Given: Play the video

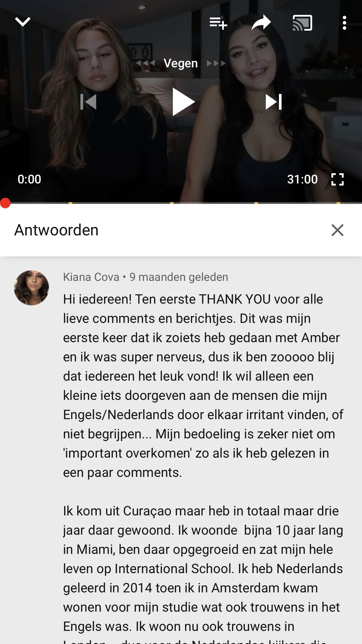Looking at the screenshot, I should [x=183, y=101].
